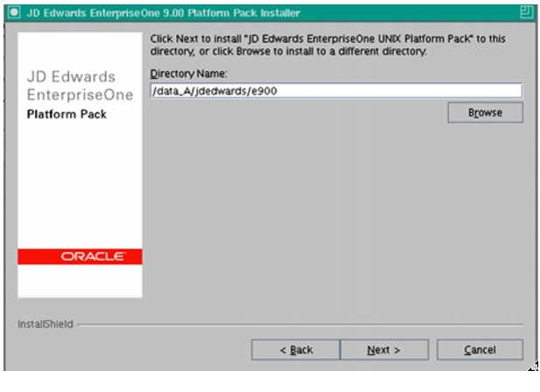Click the 'Click Next to install' instruction text
This screenshot has height=392, width=540.
pyautogui.click(x=328, y=45)
